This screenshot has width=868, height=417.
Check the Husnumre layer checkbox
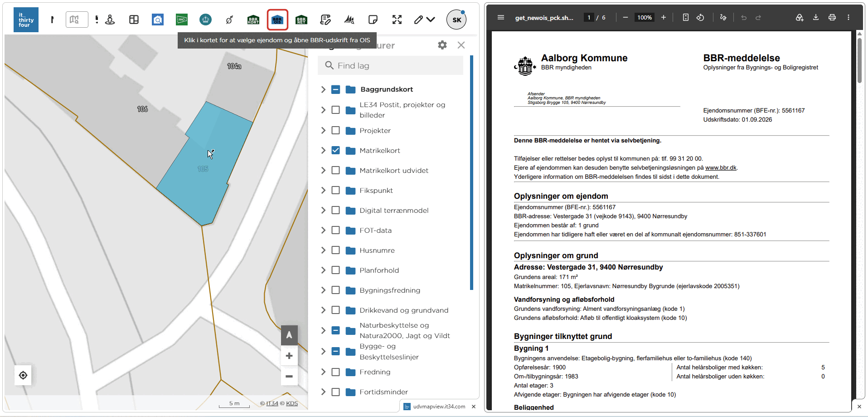coord(335,250)
